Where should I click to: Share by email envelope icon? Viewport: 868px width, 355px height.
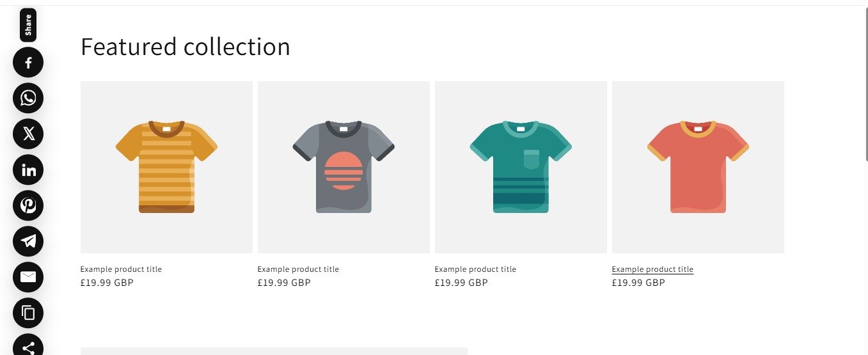click(x=28, y=277)
